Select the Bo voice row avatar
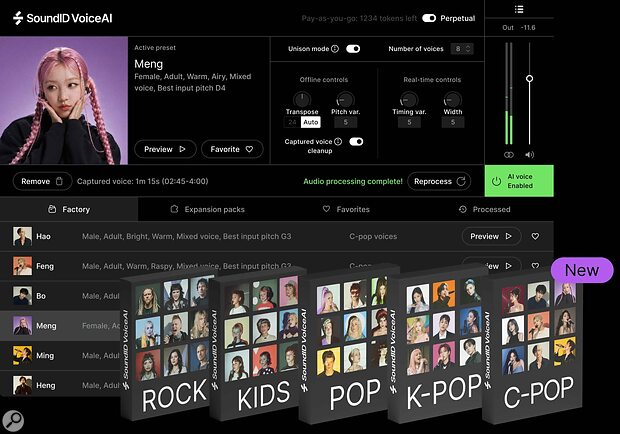This screenshot has width=620, height=434. [x=22, y=296]
